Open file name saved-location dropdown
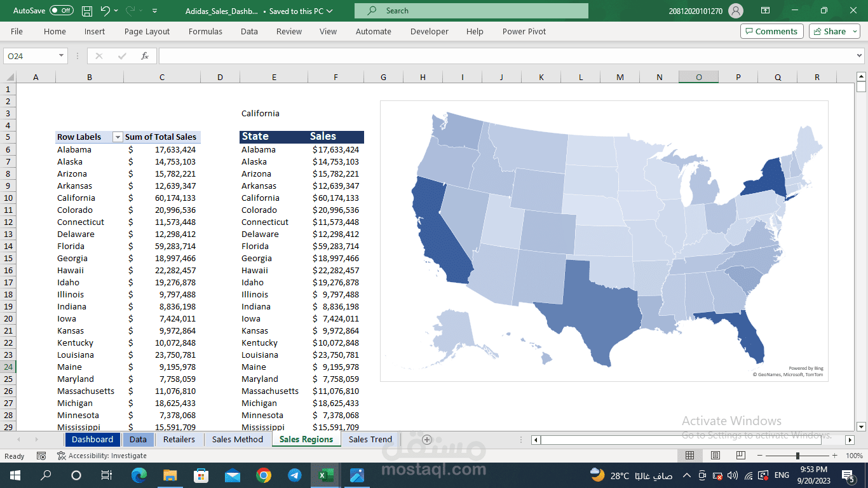The height and width of the screenshot is (488, 868). (329, 11)
